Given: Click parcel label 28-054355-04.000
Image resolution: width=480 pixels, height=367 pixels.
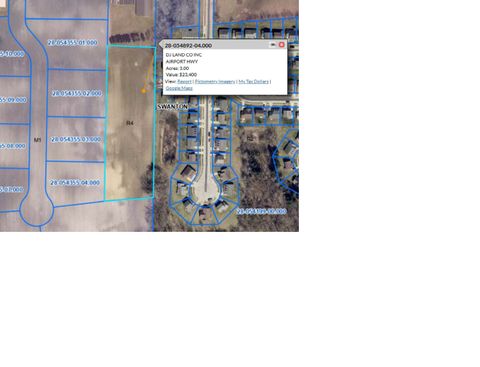Looking at the screenshot, I should [x=75, y=183].
